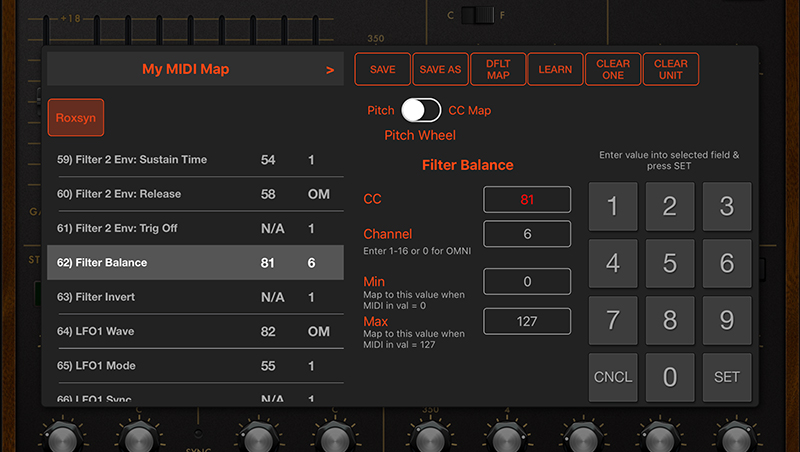Viewport: 800px width, 452px height.
Task: Tap keypad digit 0
Action: point(670,378)
